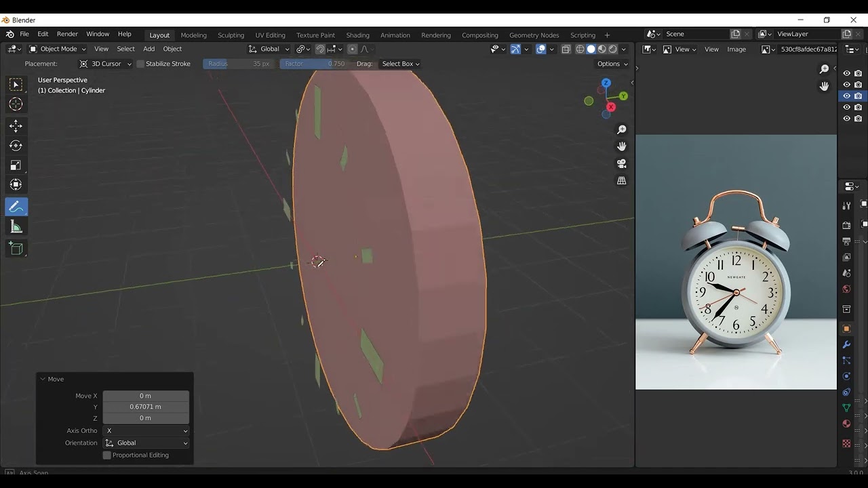Collapse the Move operator panel
This screenshot has width=868, height=488.
pyautogui.click(x=43, y=380)
